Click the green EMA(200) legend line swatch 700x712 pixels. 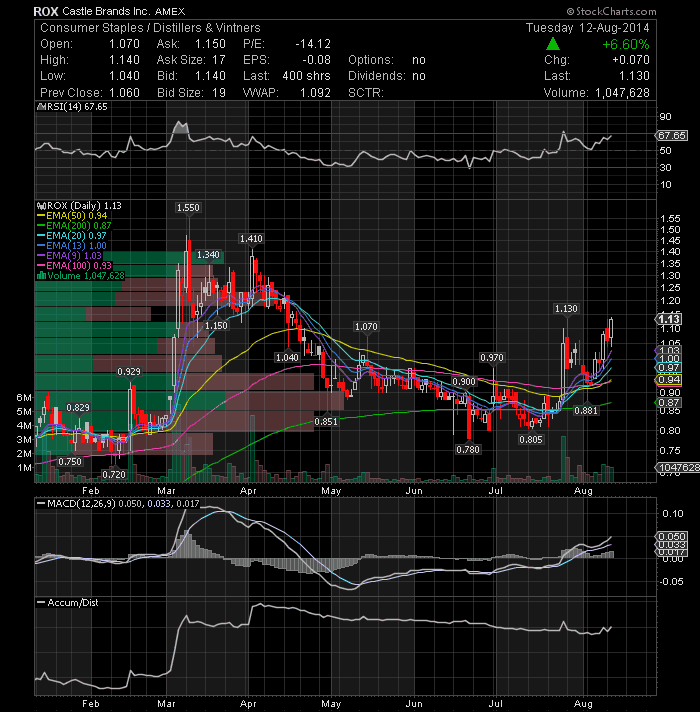pos(41,226)
